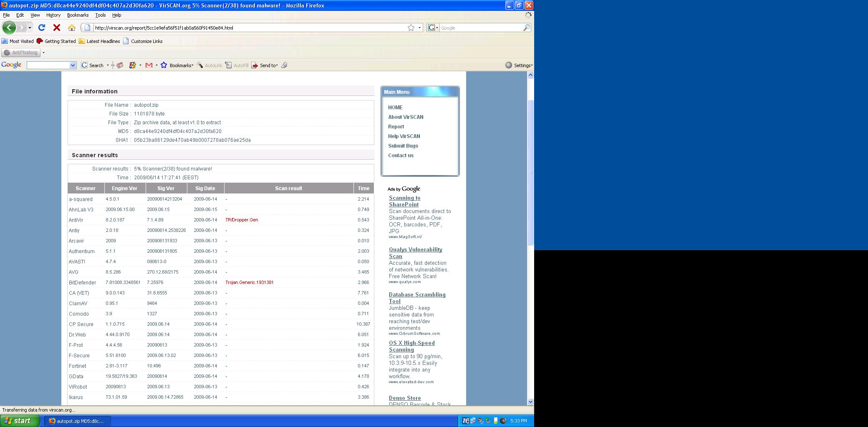Click the AntiPhishing toolbar button
Image resolution: width=868 pixels, height=427 pixels.
tap(21, 53)
